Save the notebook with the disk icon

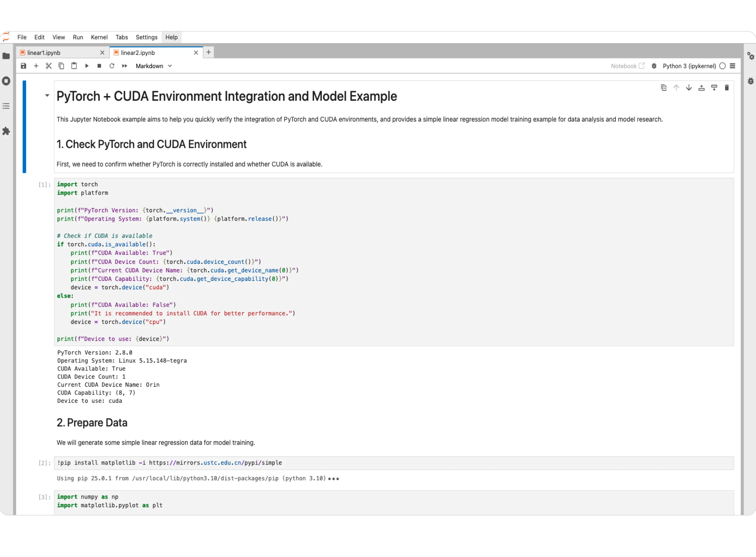23,66
